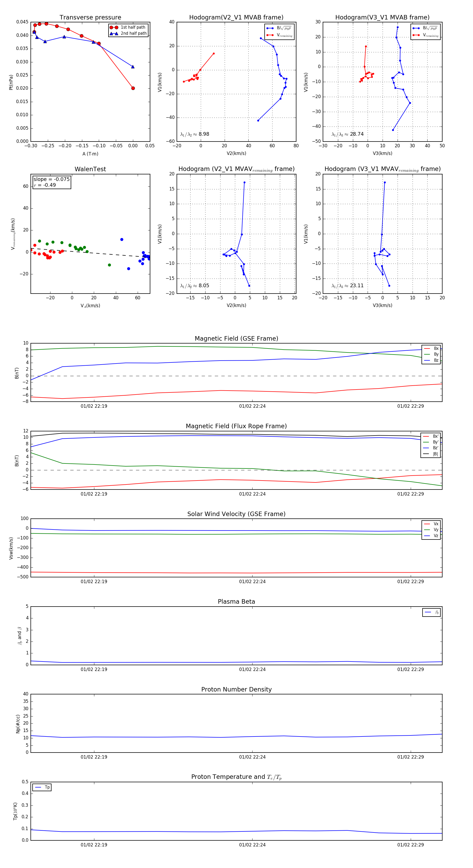Click '01/02 22:29' tick in Proton Temperature panel
The height and width of the screenshot is (868, 473).
tap(410, 845)
